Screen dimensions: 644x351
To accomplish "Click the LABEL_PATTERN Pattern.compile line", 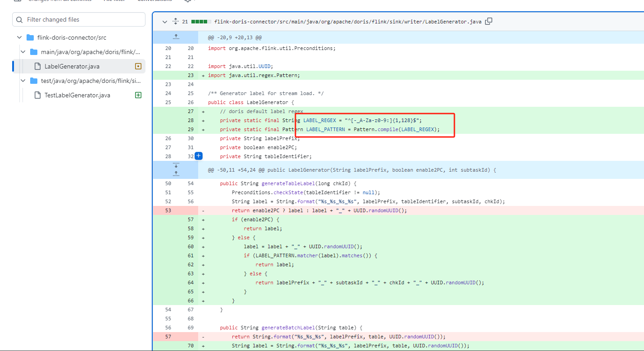I will pyautogui.click(x=330, y=129).
